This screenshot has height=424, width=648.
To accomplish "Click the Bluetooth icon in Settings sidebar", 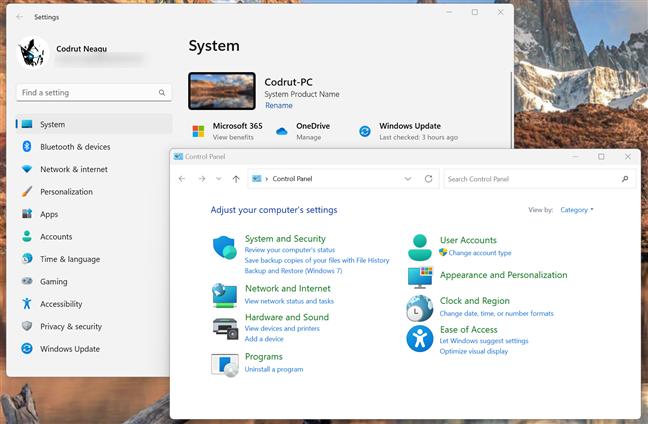I will [27, 146].
